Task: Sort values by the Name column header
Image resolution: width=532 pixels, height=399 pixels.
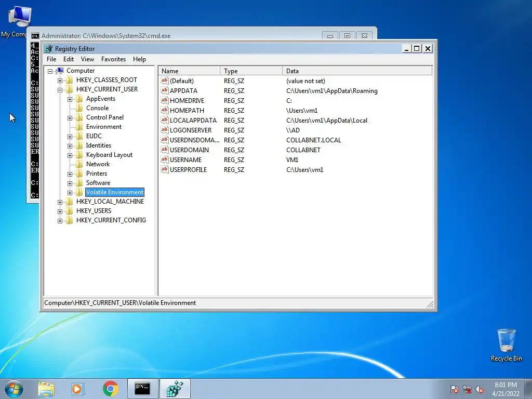Action: pyautogui.click(x=189, y=71)
